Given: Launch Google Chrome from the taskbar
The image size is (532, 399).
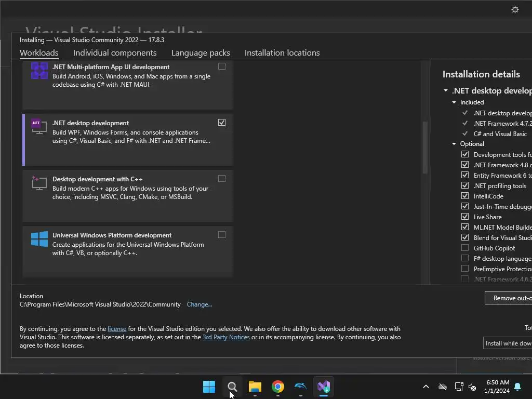Looking at the screenshot, I should [x=278, y=387].
